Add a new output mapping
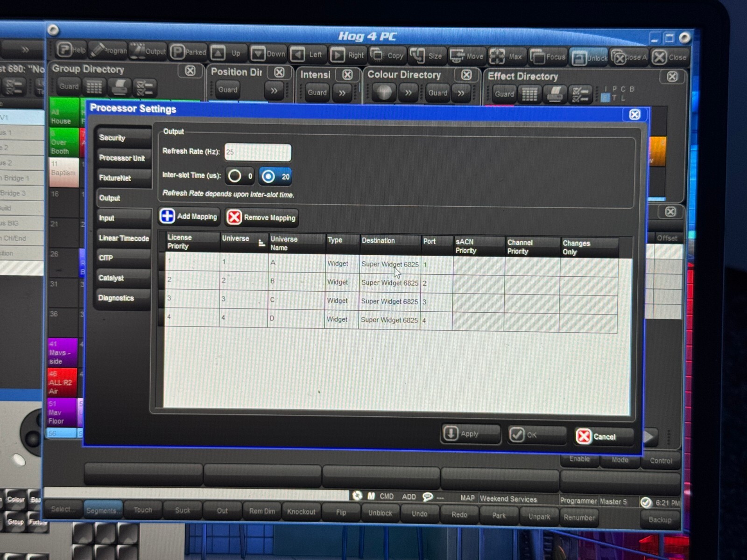 tap(189, 216)
